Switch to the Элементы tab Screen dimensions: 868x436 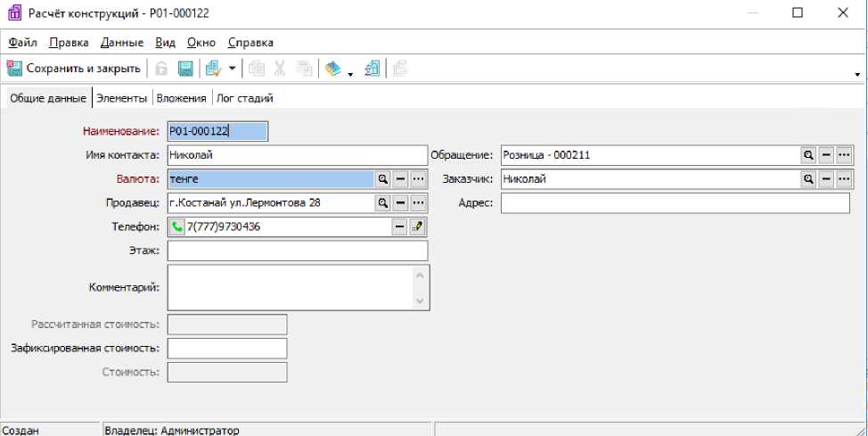coord(122,99)
